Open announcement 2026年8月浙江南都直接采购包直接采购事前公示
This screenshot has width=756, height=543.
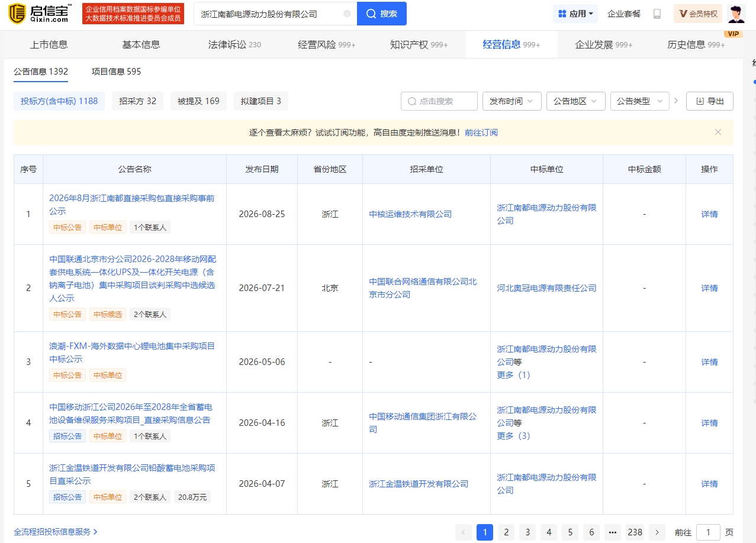pos(132,205)
